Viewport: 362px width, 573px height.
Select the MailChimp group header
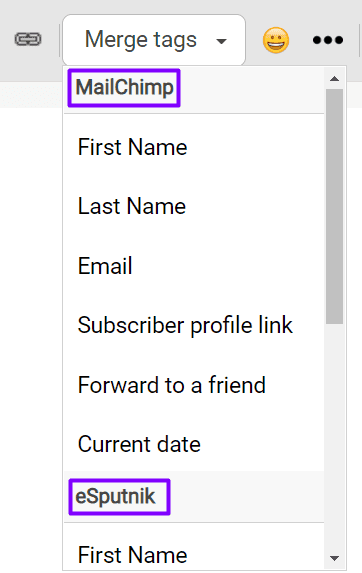(124, 88)
